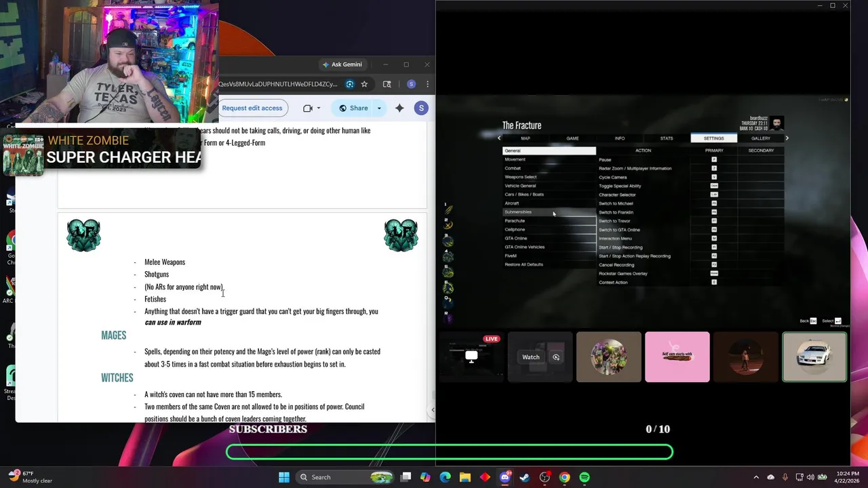
Task: Open Copilot icon on taskbar
Action: click(x=425, y=477)
